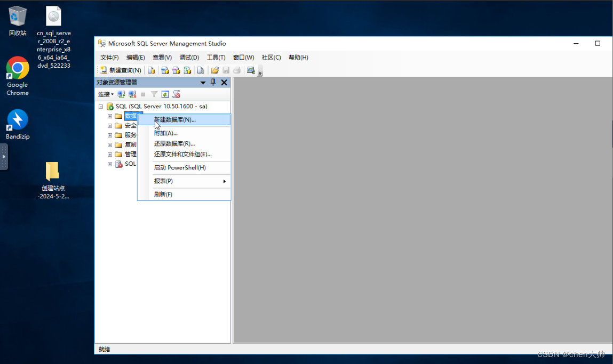Expand the 服务 folder node
The image size is (613, 364).
110,135
